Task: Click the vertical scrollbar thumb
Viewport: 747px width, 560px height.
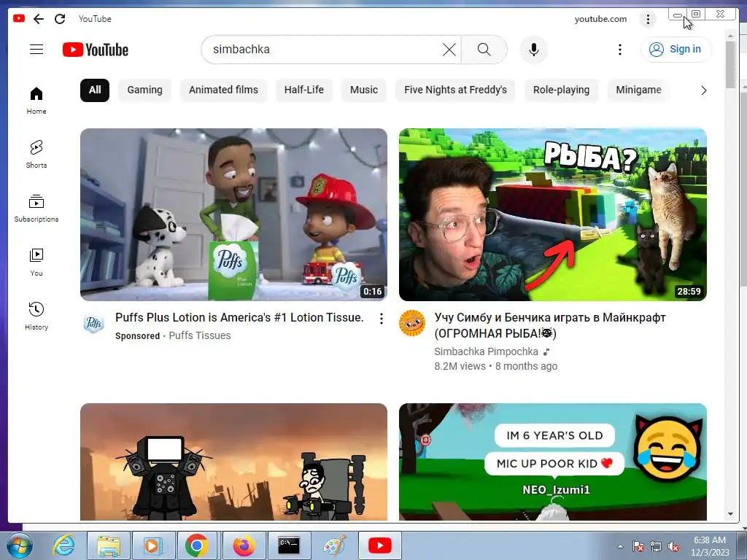Action: [x=730, y=64]
